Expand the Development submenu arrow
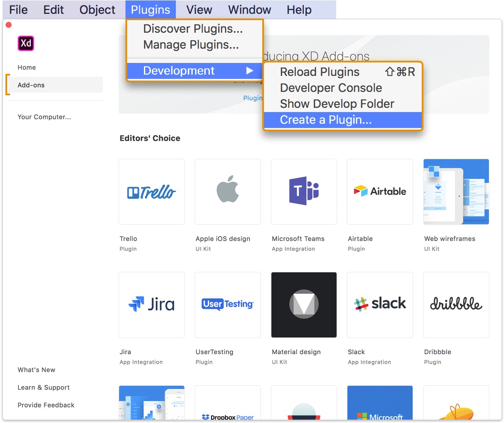Screen dimensions: 504x423 pyautogui.click(x=250, y=71)
